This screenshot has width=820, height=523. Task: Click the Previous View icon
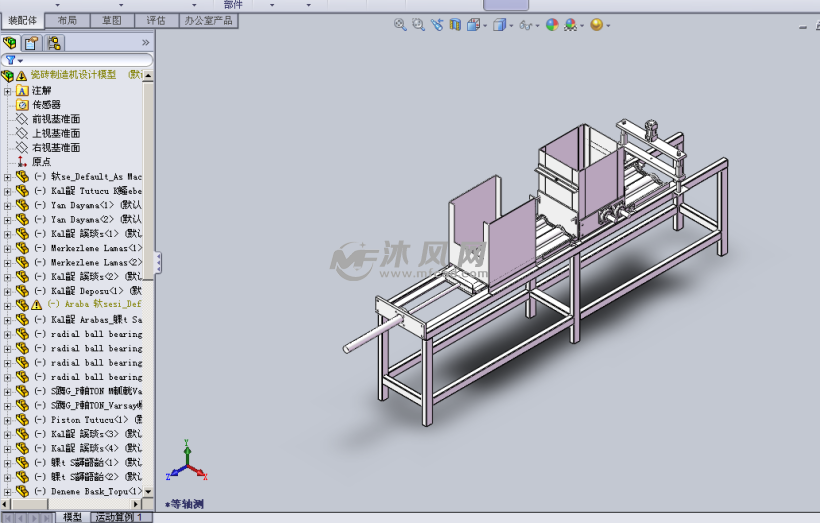point(437,25)
